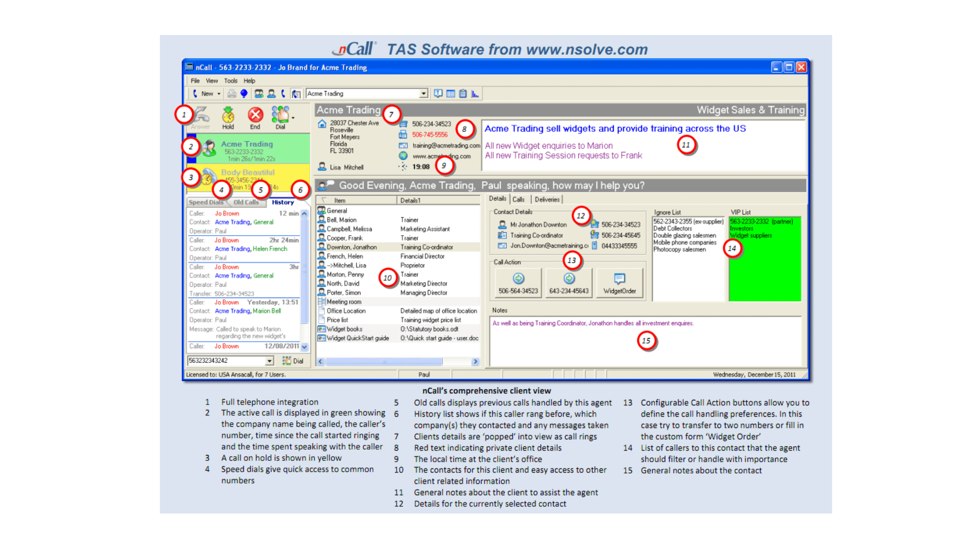This screenshot has width=980, height=535.
Task: Select the French, Helen contact
Action: coord(398,256)
